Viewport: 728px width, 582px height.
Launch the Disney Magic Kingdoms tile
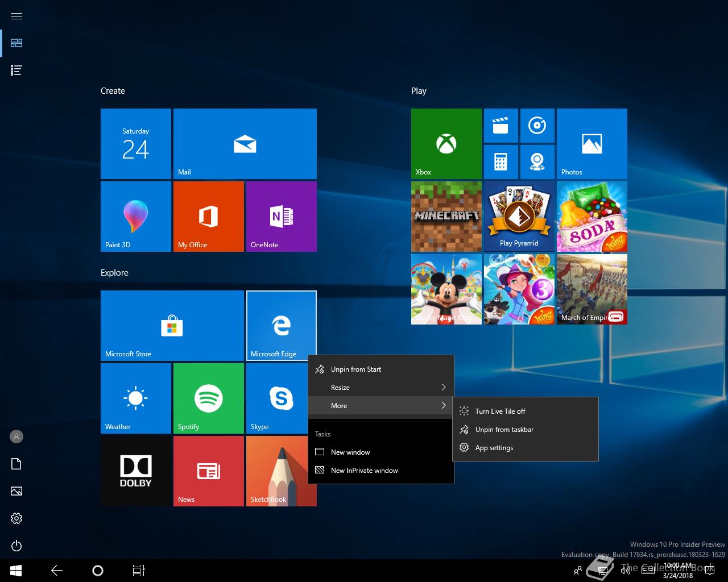446,289
